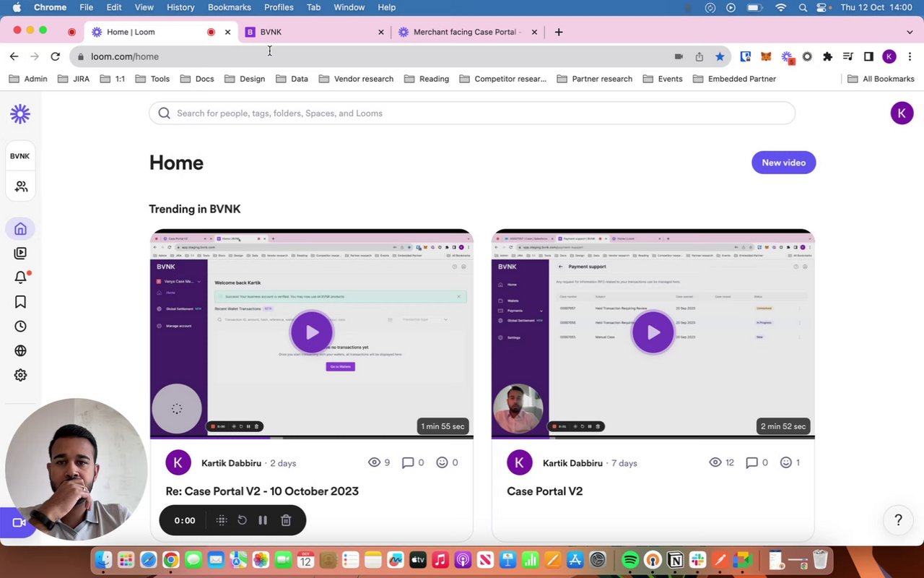Open the Extensions puzzle icon

tap(827, 56)
